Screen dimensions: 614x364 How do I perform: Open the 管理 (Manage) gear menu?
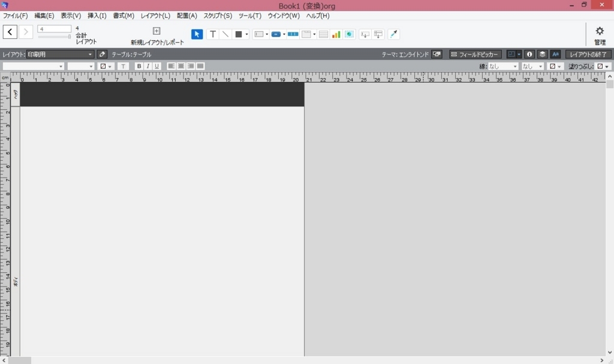point(600,35)
